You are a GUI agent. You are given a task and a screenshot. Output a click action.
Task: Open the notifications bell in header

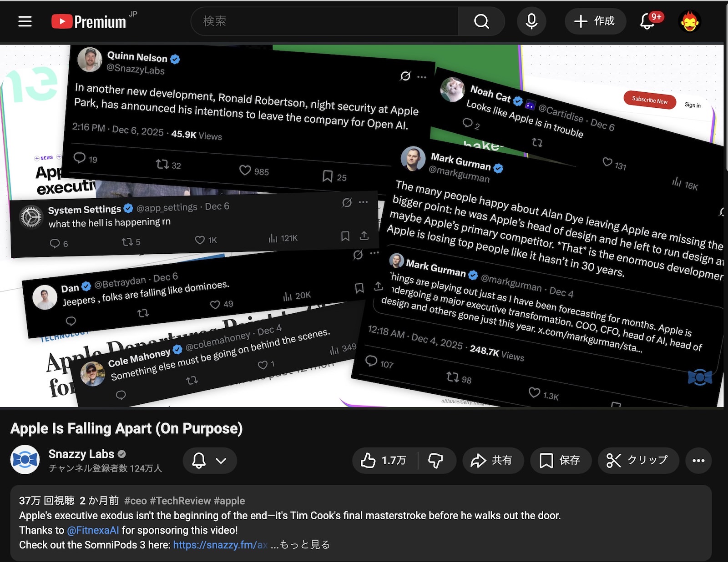pyautogui.click(x=647, y=21)
